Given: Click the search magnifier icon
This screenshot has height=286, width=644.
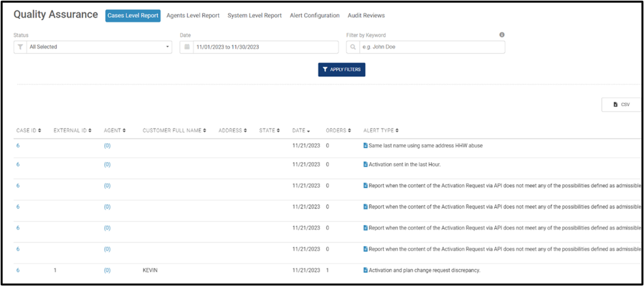Looking at the screenshot, I should pos(353,47).
